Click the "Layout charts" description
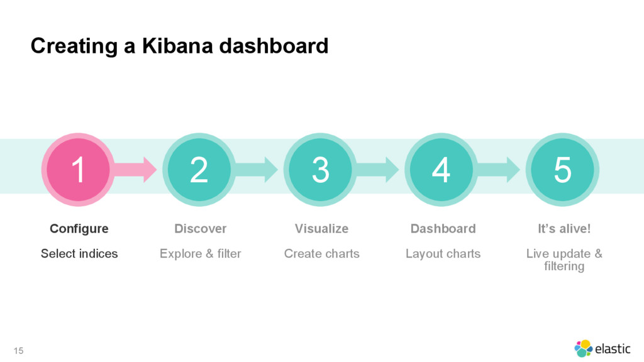The height and width of the screenshot is (362, 644). (x=443, y=254)
